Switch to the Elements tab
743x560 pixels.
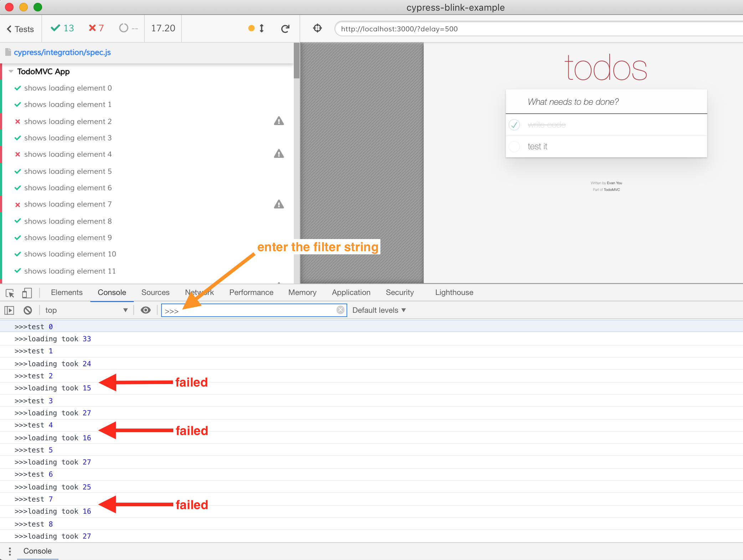tap(67, 292)
